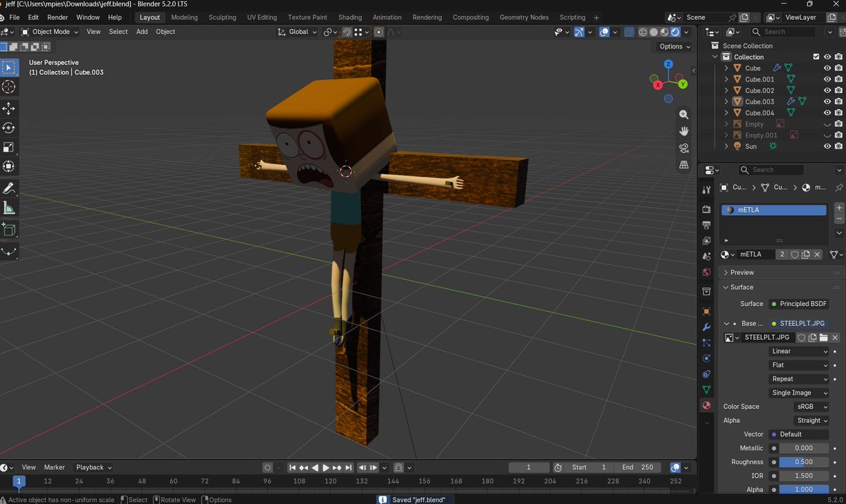Open the Render properties tab icon
Image resolution: width=846 pixels, height=504 pixels.
[x=706, y=209]
